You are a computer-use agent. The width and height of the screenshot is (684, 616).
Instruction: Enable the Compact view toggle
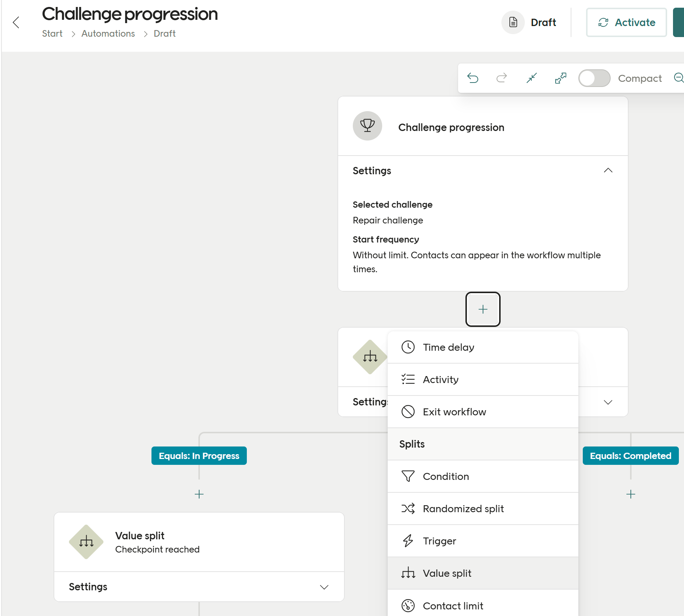[594, 78]
